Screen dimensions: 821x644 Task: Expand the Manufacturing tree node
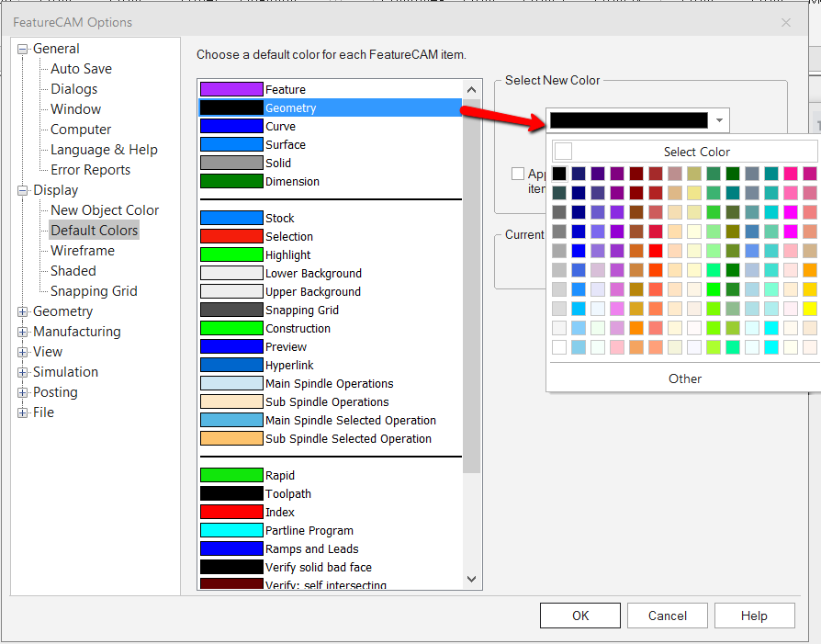(x=23, y=333)
